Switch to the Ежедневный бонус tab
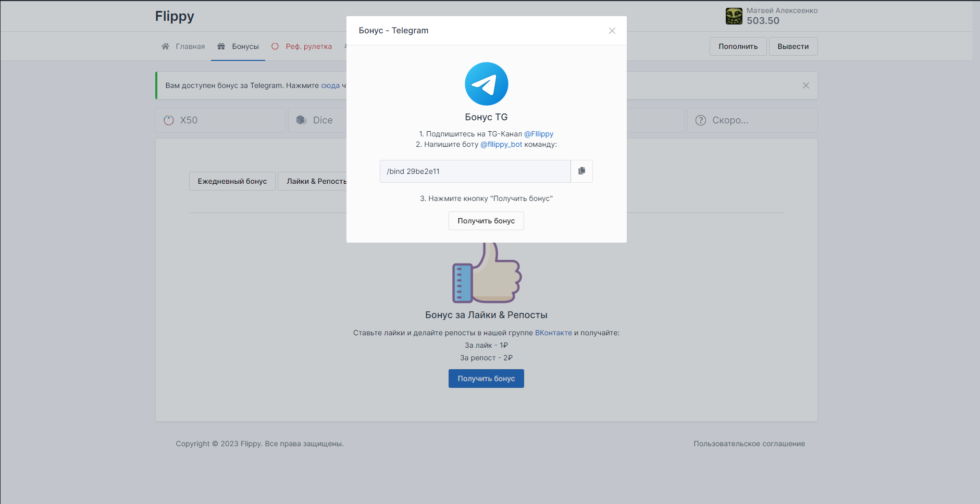Screen dimensions: 980x504 [232, 181]
